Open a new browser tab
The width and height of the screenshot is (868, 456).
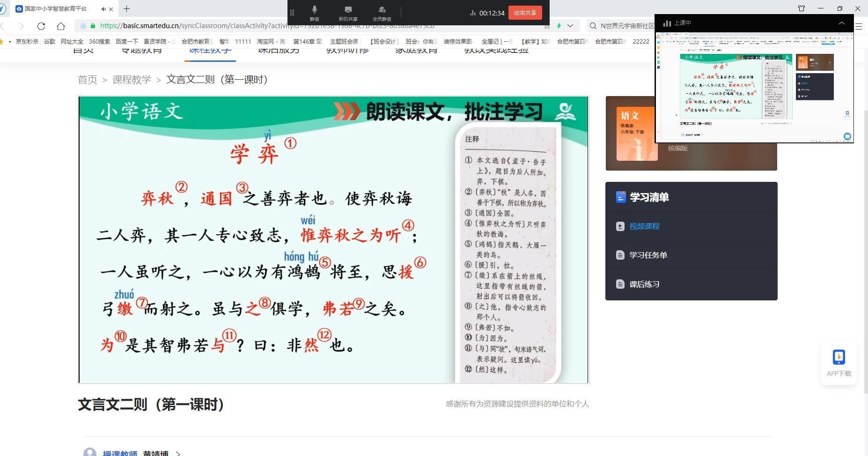click(126, 8)
